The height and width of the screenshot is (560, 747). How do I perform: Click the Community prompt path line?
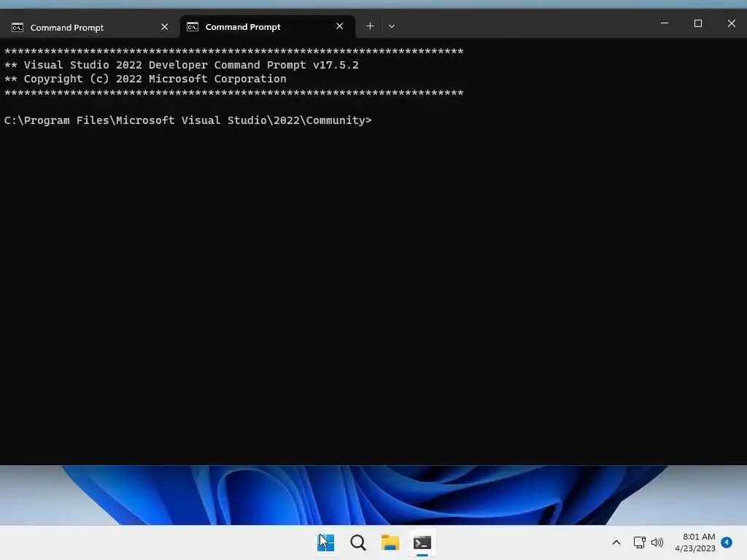[x=187, y=120]
